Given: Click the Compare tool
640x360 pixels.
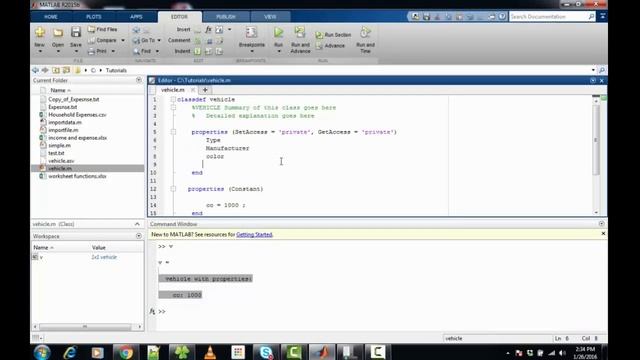Looking at the screenshot, I should click(102, 40).
